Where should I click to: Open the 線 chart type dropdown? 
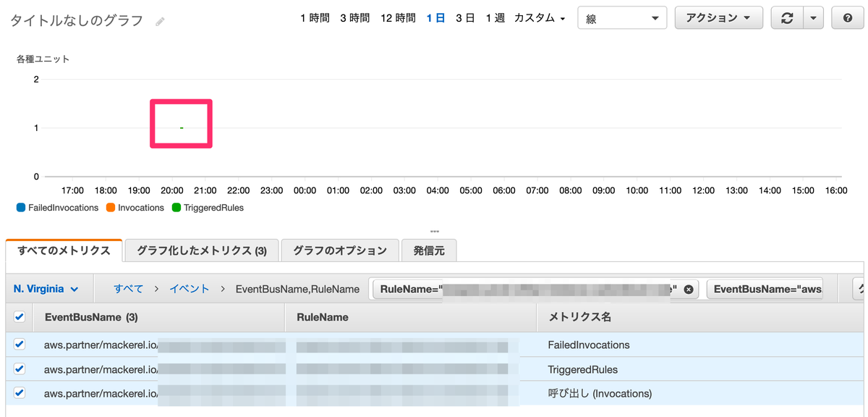[621, 17]
